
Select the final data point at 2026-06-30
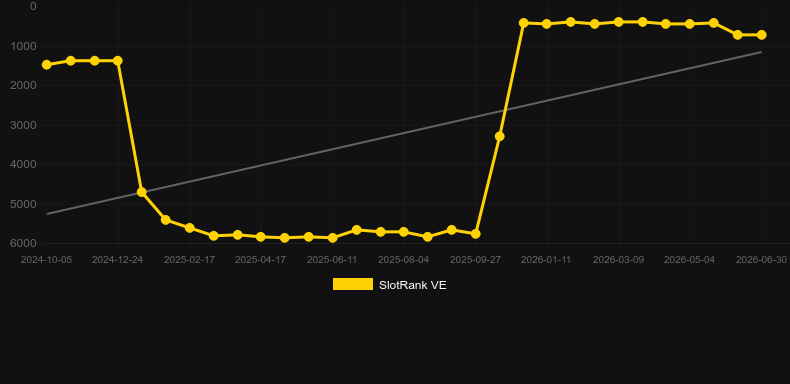pos(762,35)
